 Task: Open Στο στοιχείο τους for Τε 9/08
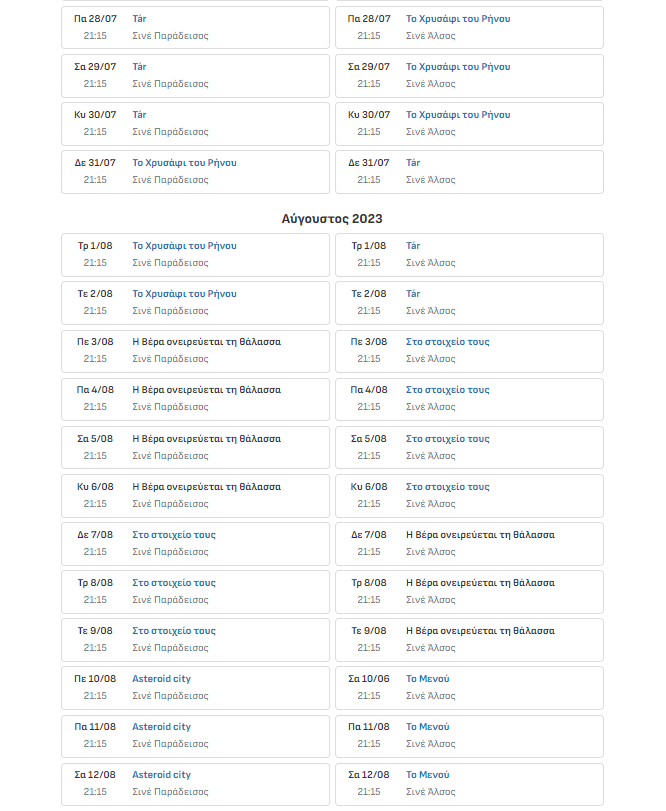tap(174, 631)
